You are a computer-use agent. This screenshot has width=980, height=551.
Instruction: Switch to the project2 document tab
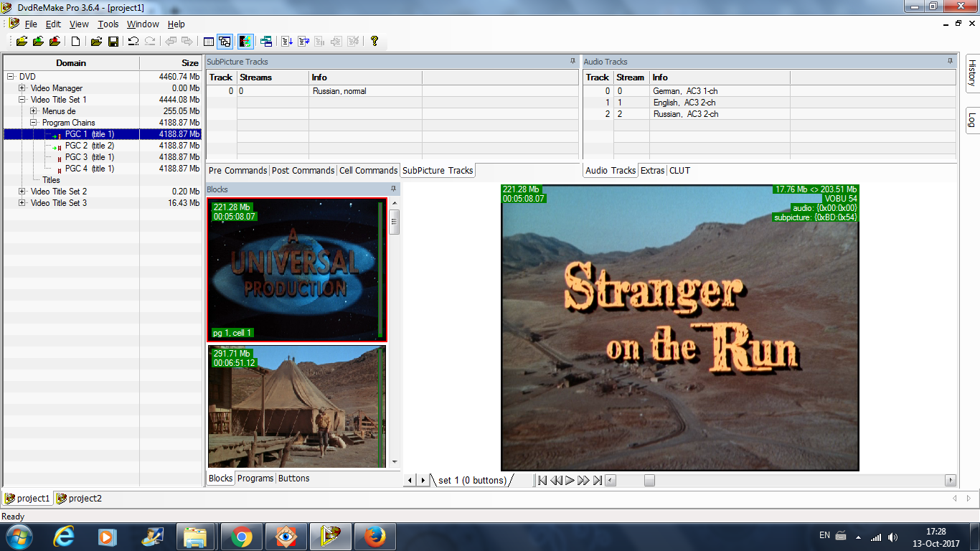pos(79,499)
